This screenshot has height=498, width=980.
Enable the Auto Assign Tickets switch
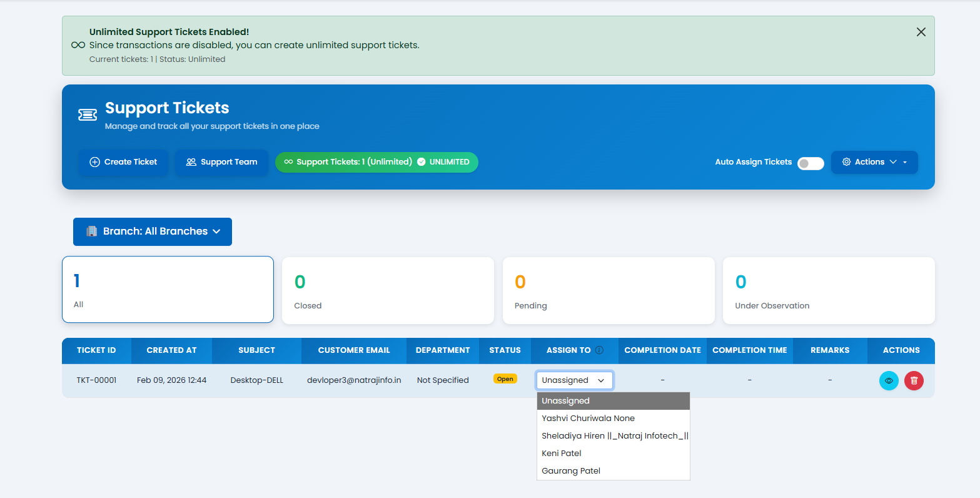point(811,163)
